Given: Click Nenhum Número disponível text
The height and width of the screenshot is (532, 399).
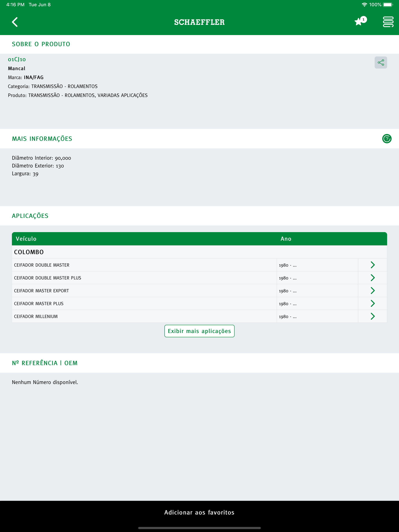Looking at the screenshot, I should click(45, 382).
